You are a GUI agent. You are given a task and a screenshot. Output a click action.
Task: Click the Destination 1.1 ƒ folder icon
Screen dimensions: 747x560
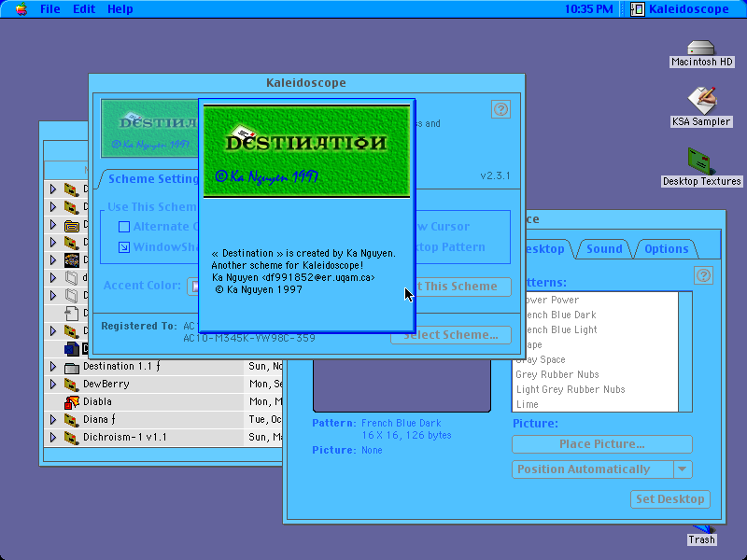click(x=72, y=367)
